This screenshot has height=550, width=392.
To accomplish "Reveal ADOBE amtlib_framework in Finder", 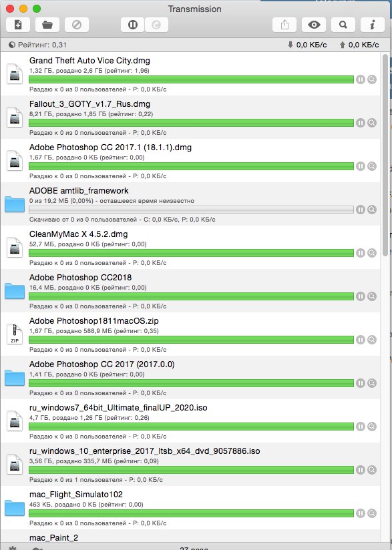I will pyautogui.click(x=372, y=210).
